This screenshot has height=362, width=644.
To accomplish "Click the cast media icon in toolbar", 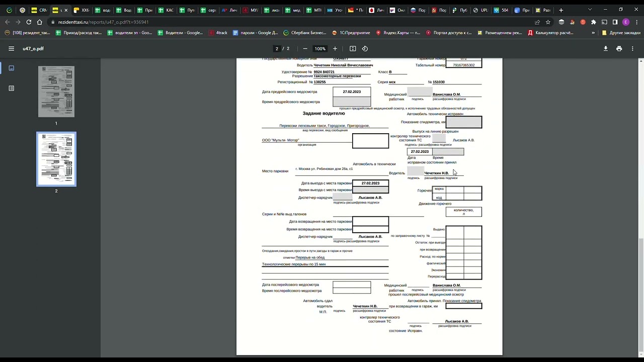I will (604, 22).
